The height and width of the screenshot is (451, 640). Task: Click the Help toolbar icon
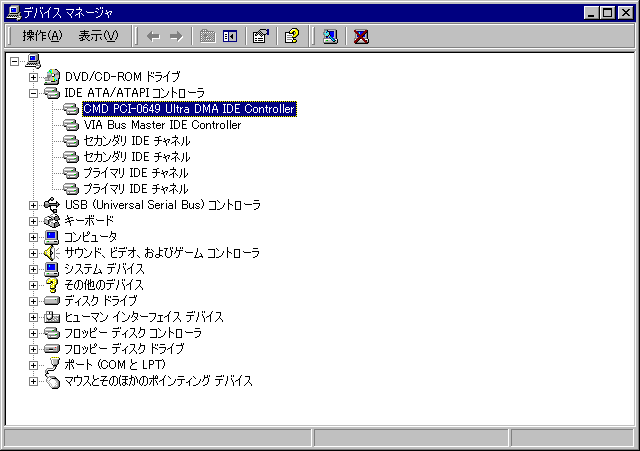pos(292,36)
